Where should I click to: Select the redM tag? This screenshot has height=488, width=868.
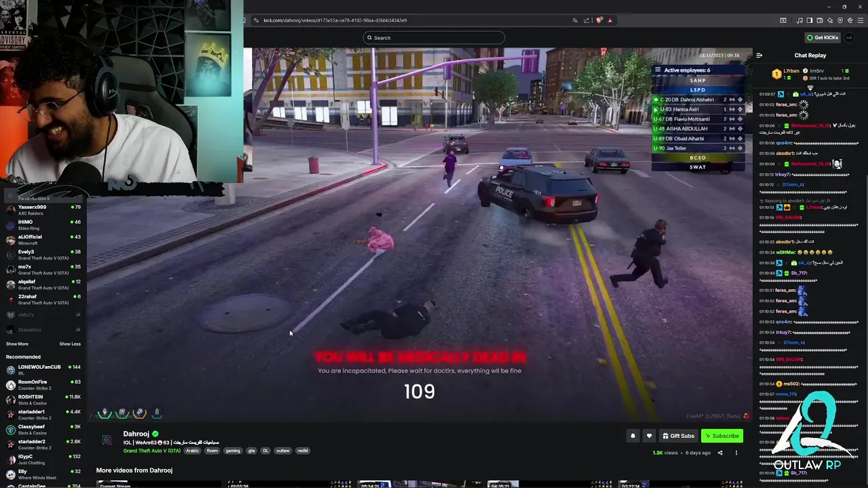click(302, 451)
